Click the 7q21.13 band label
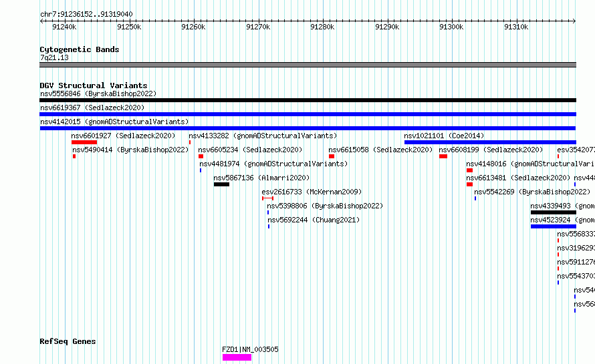 pyautogui.click(x=54, y=57)
